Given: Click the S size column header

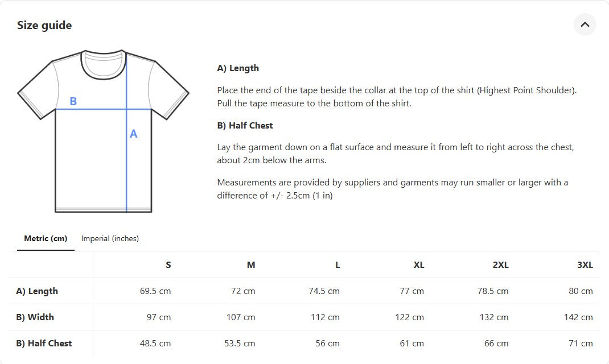Looking at the screenshot, I should 168,264.
